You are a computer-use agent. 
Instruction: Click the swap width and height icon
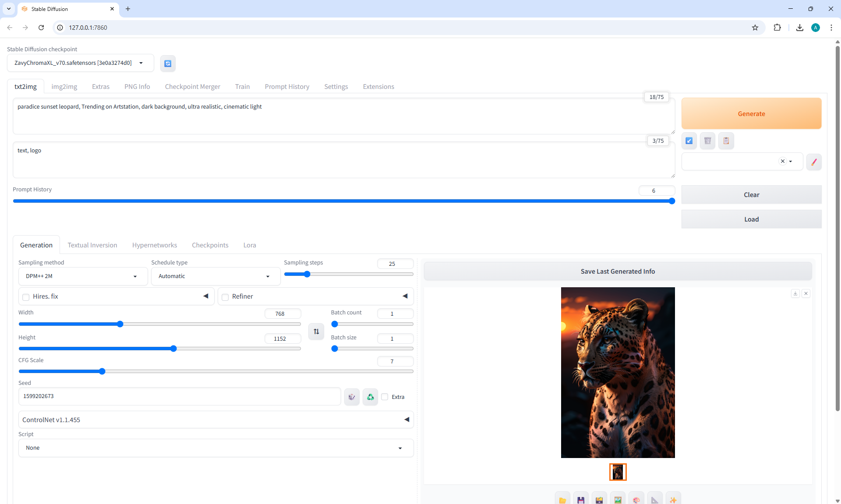point(316,331)
